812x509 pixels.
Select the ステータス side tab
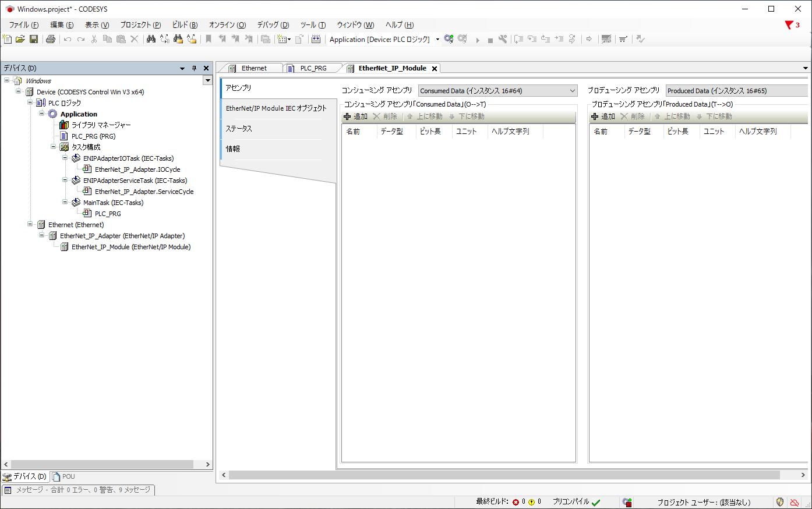[x=239, y=129]
